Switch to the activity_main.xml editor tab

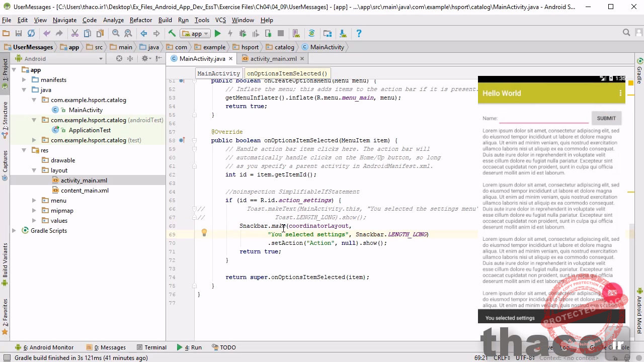[273, 59]
